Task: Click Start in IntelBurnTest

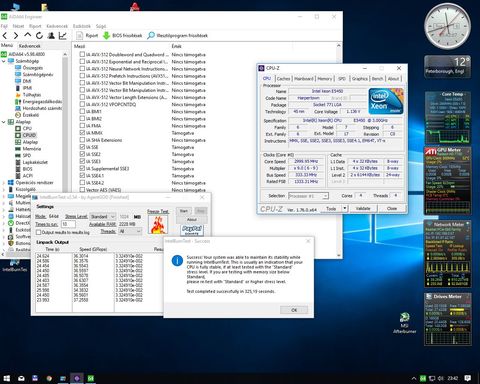Action: 184,211
